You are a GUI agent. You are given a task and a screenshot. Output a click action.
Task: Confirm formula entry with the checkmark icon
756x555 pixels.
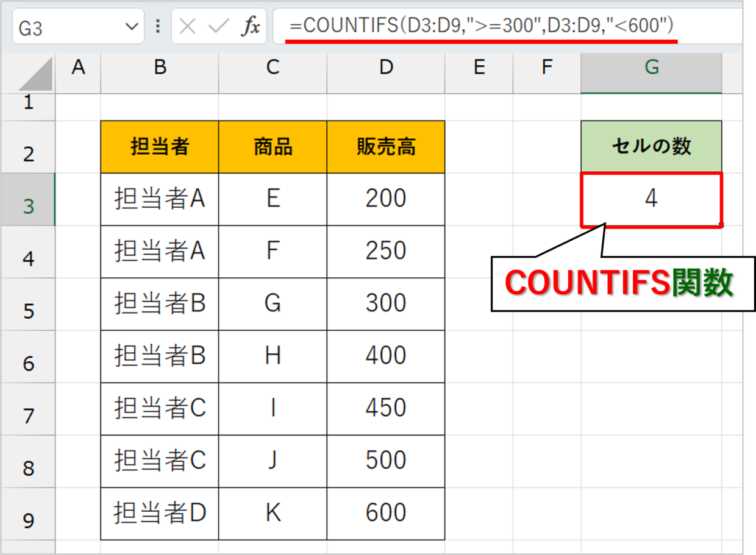218,27
